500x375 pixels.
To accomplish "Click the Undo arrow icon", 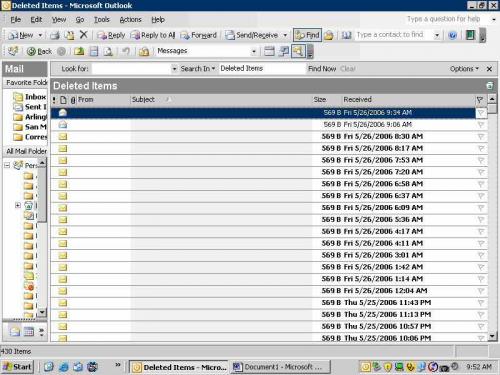I will pos(126,51).
